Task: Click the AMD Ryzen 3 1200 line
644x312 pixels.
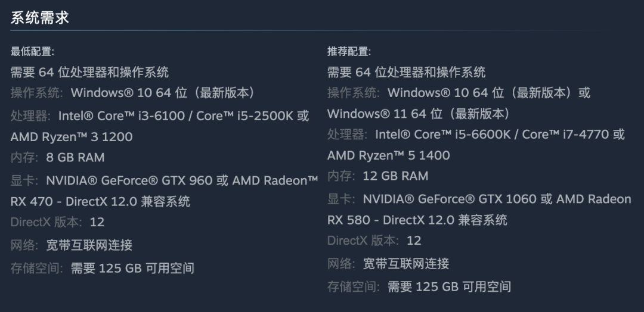Action: [72, 137]
